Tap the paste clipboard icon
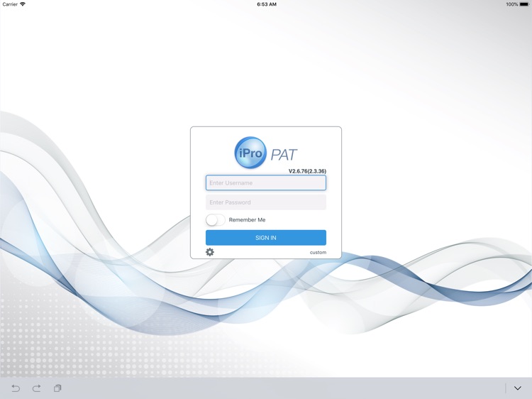Viewport: 532px width, 399px height. (x=57, y=388)
